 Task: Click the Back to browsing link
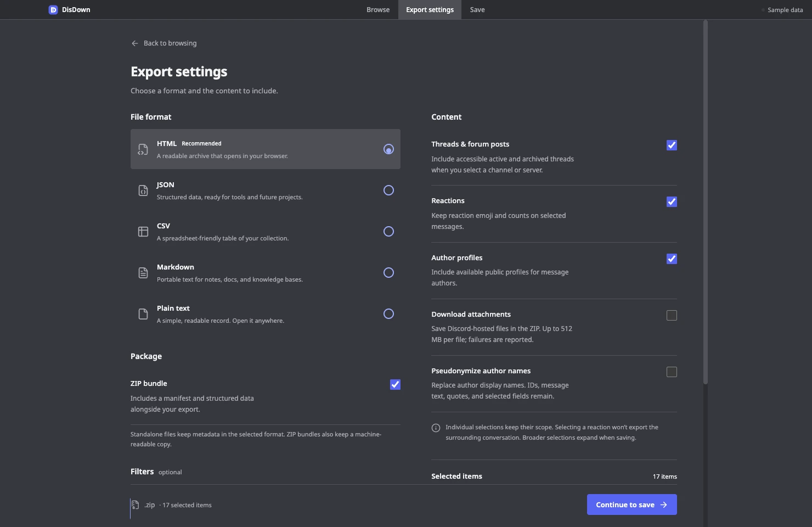(164, 43)
